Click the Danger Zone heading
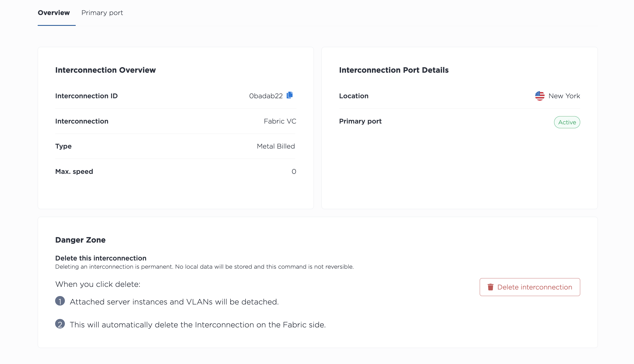 point(80,240)
